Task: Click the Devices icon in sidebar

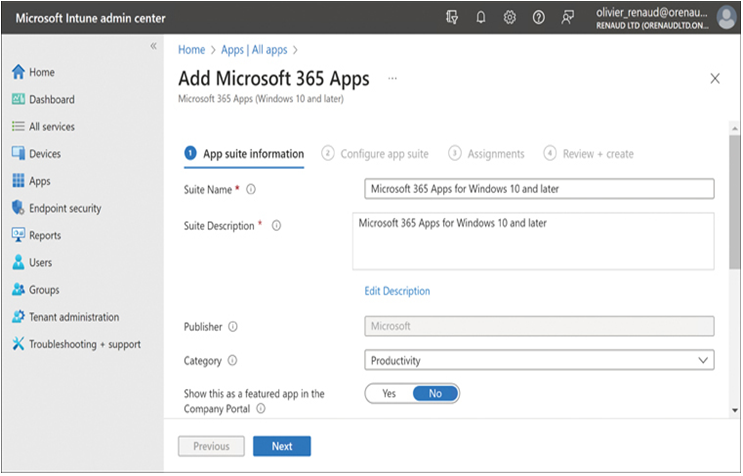Action: coord(18,153)
